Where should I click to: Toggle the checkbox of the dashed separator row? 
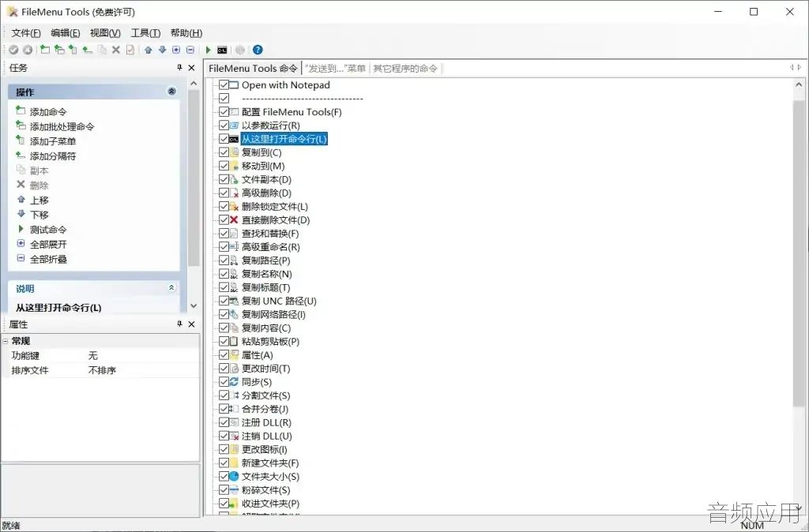point(224,99)
